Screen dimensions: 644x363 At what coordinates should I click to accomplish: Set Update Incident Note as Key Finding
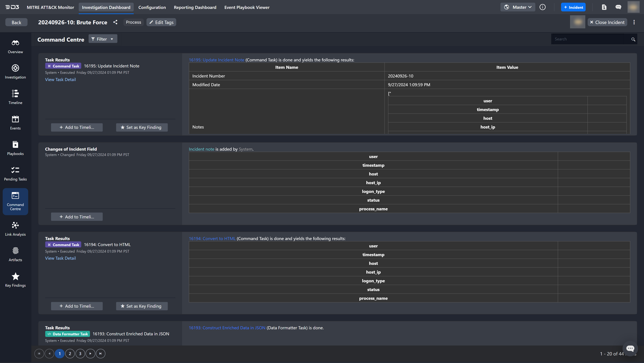142,127
